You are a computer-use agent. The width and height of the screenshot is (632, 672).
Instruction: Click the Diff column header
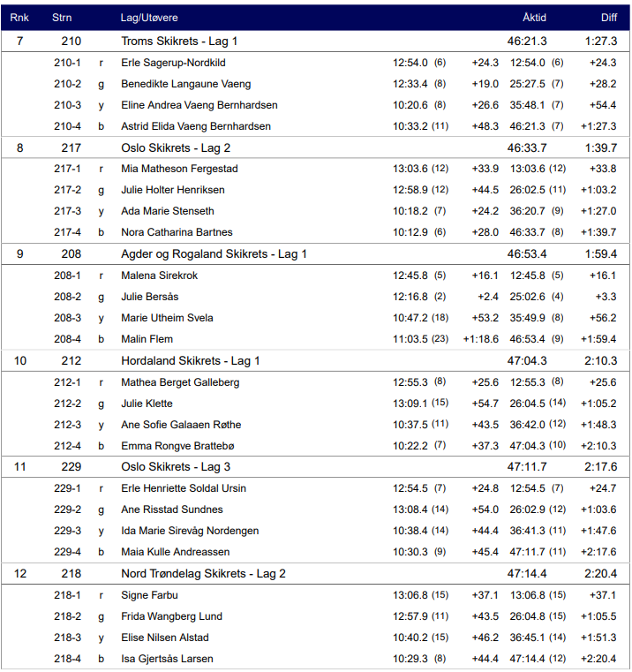[609, 18]
